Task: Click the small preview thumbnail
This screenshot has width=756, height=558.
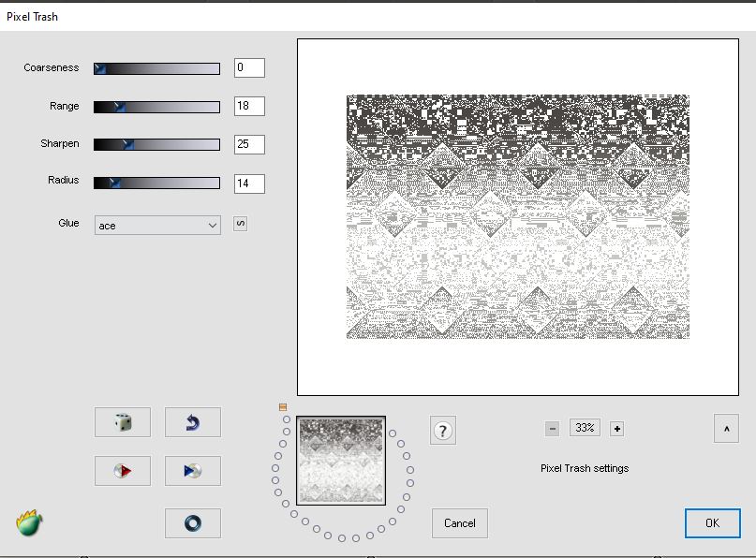Action: (341, 461)
